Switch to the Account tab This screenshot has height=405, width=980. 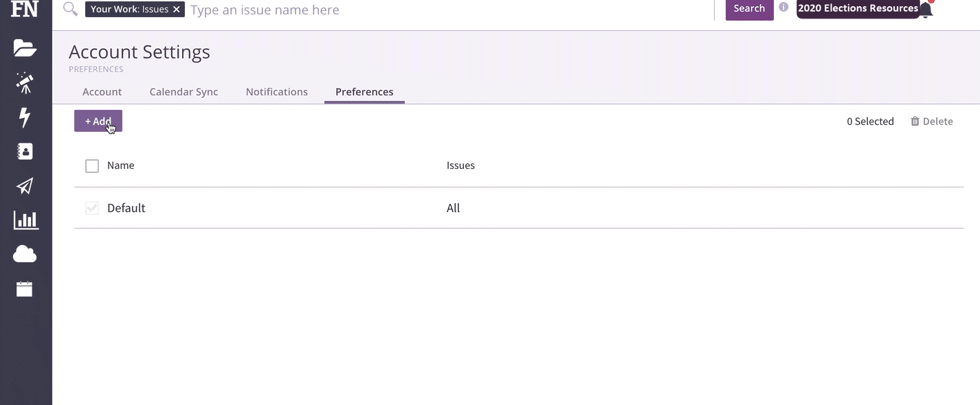coord(102,92)
